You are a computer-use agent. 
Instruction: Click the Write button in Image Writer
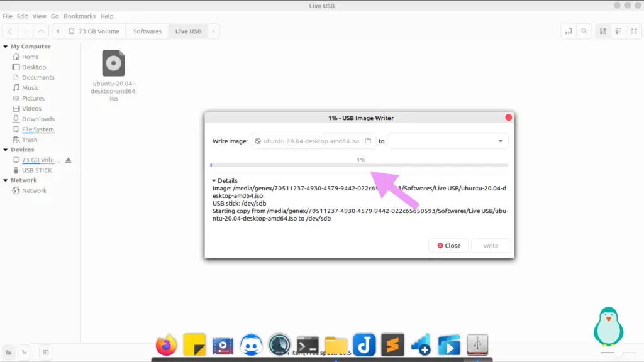491,246
